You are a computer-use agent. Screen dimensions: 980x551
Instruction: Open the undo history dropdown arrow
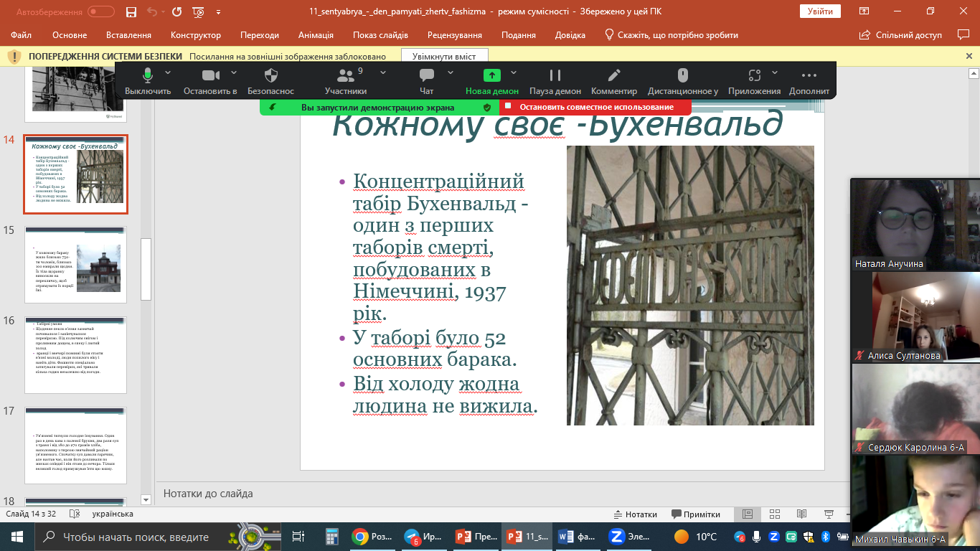pyautogui.click(x=163, y=12)
